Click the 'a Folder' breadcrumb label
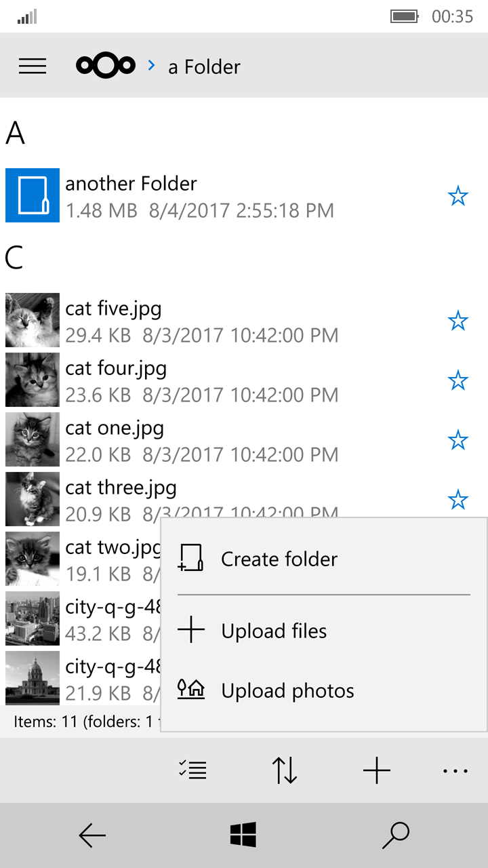Viewport: 488px width, 868px height. pos(204,66)
